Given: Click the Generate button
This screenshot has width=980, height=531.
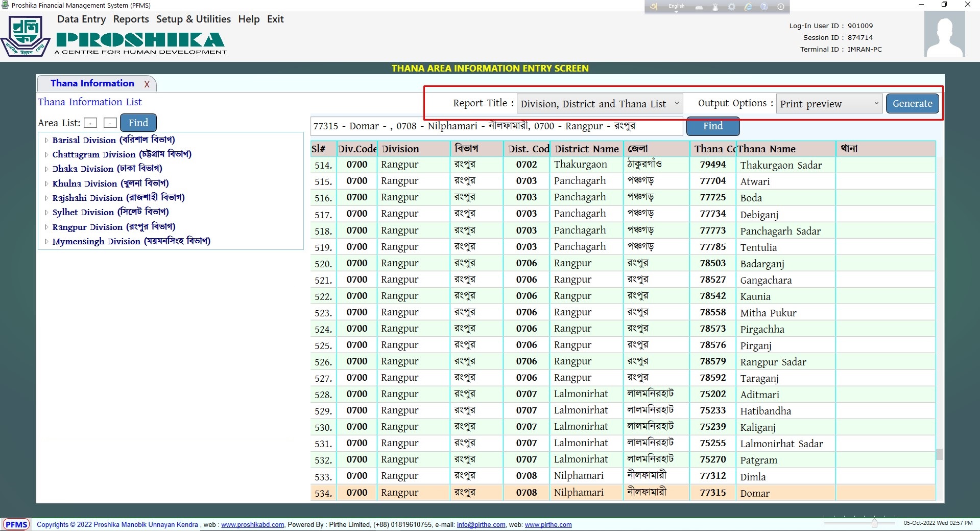Looking at the screenshot, I should click(913, 103).
